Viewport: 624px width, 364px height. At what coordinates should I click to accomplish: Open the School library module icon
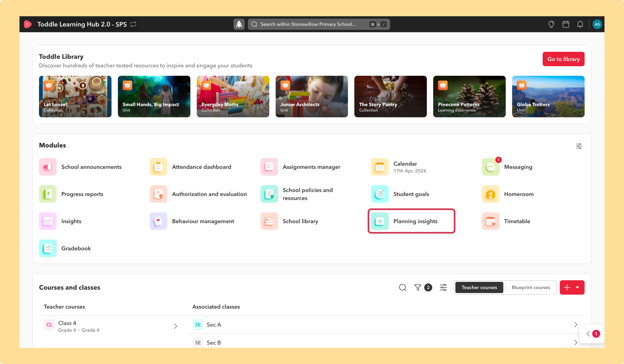[x=269, y=221]
